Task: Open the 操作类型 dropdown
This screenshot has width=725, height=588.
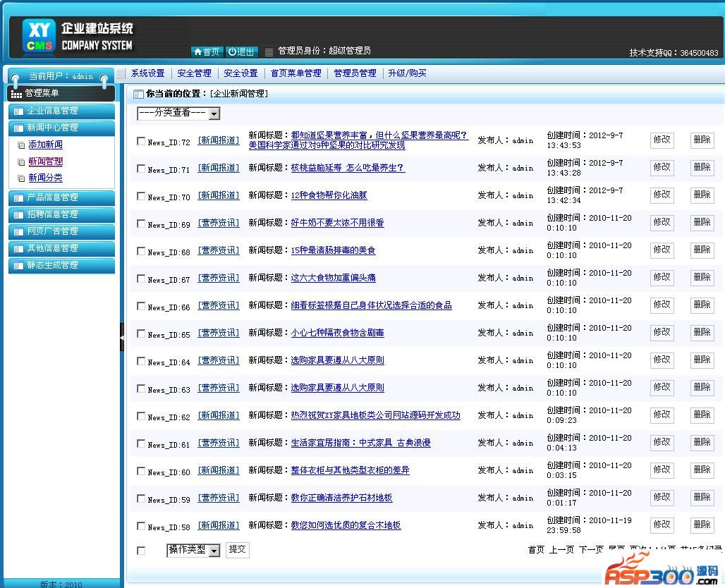Action: (193, 550)
